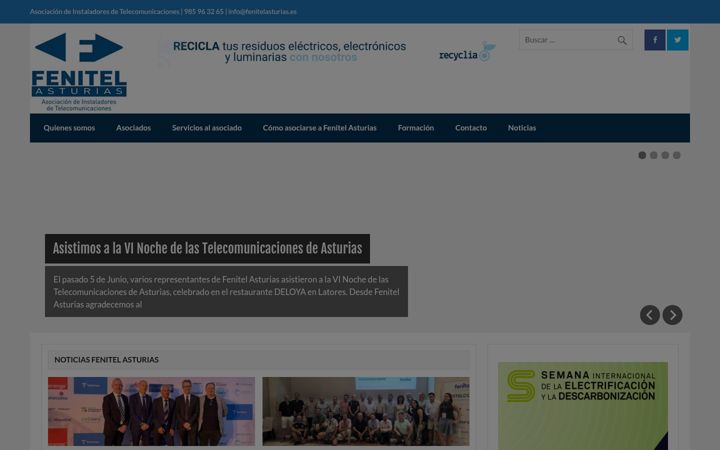Open news thumbnail with five suited men

coord(152,411)
